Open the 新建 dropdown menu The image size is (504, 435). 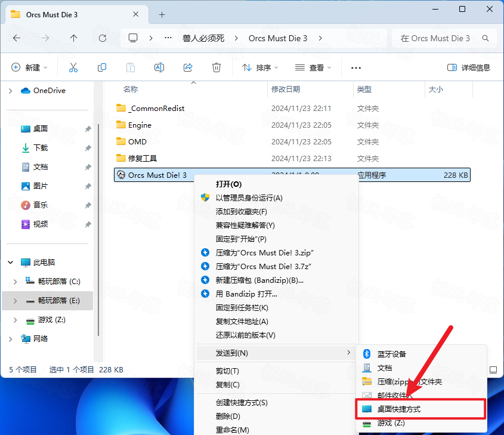point(29,67)
